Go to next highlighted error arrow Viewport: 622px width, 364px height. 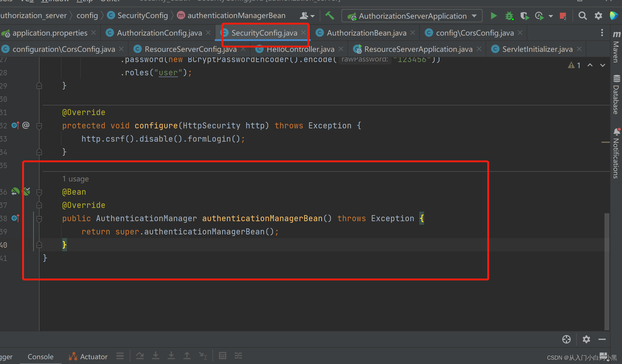coord(603,65)
